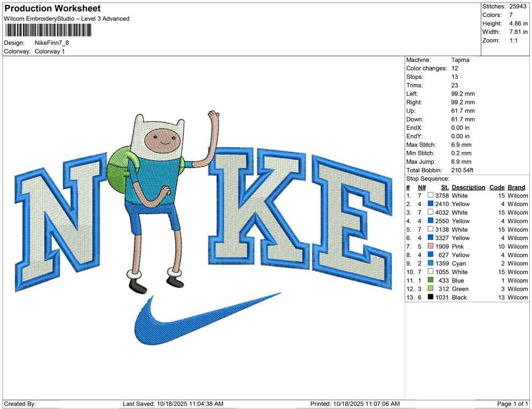Click the Max Jump value "6.9 mm"
The image size is (532, 409).
(x=462, y=162)
